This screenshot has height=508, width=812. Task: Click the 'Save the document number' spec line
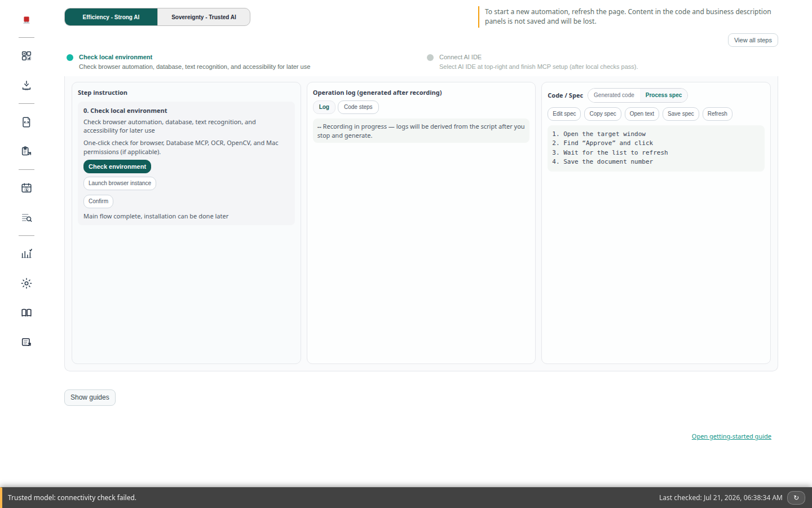point(603,162)
